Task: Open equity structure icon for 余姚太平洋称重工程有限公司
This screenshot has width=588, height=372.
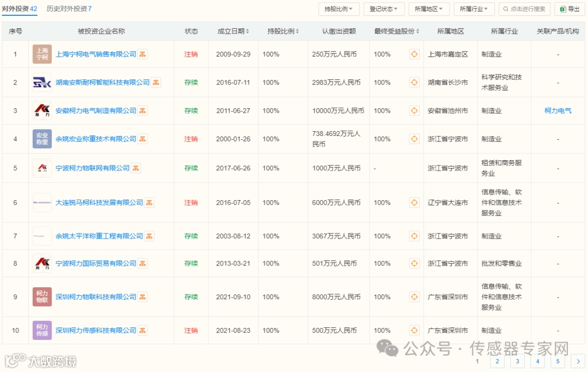Action: (149, 236)
